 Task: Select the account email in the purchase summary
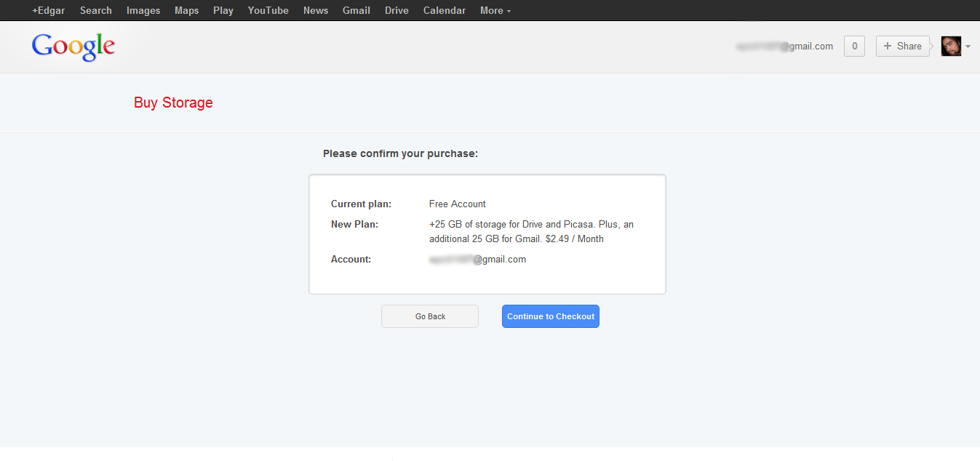(478, 259)
